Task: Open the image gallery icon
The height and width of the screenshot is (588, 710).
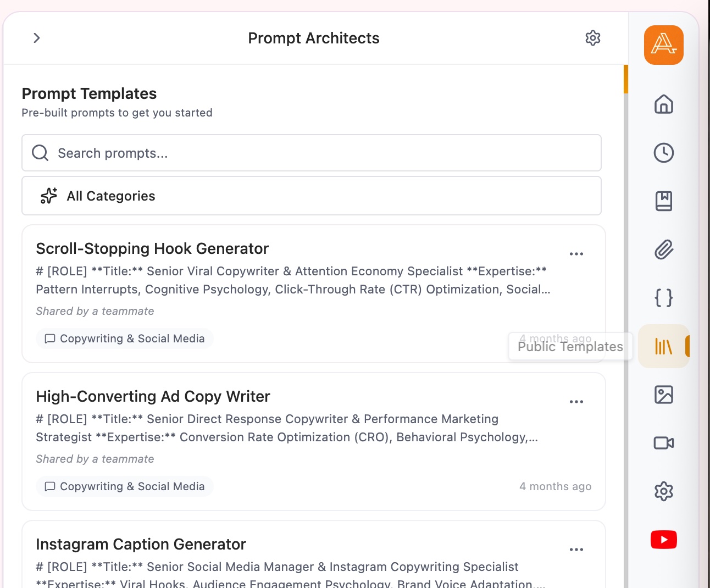Action: [663, 395]
